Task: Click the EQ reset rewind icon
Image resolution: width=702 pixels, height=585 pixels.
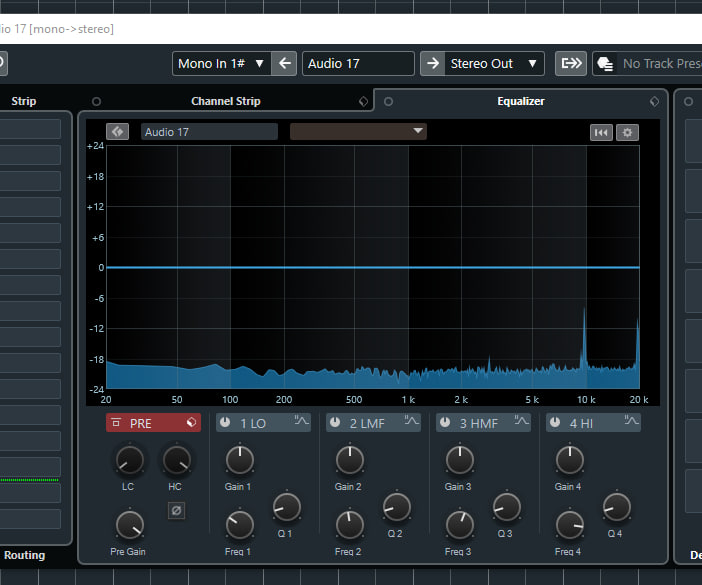Action: click(601, 132)
